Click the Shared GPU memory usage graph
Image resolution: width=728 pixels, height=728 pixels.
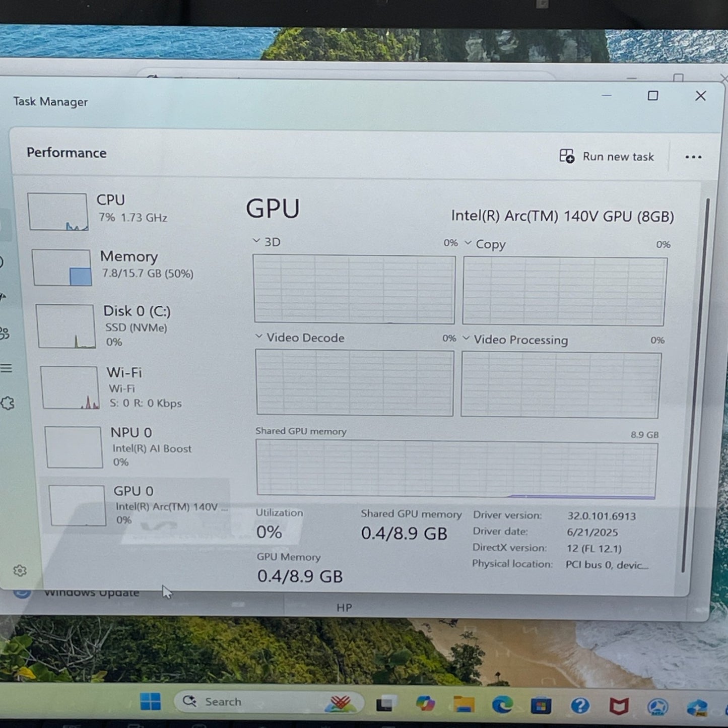[456, 467]
